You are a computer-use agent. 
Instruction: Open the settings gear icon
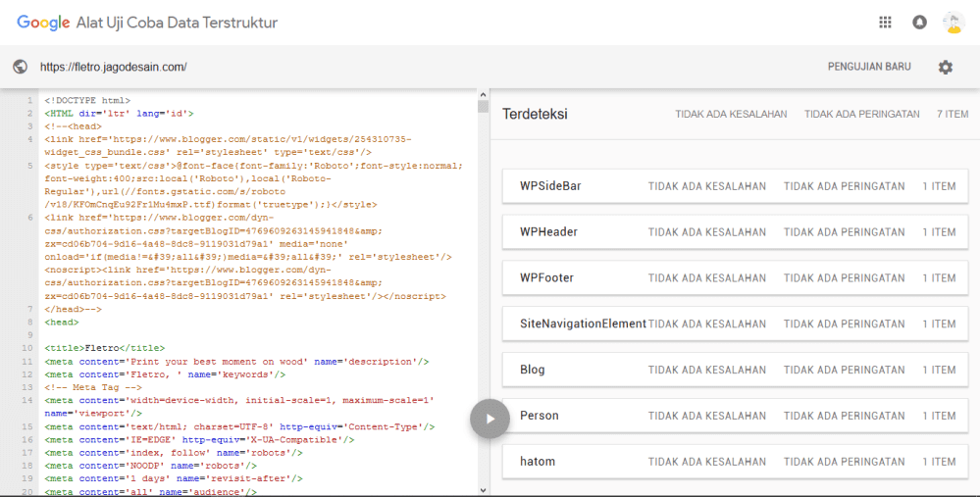pos(945,67)
